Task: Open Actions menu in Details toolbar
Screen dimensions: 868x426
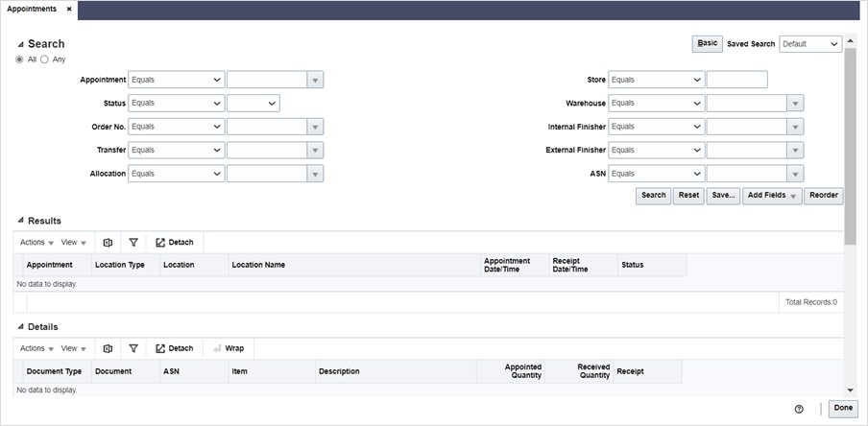Action: (x=36, y=348)
